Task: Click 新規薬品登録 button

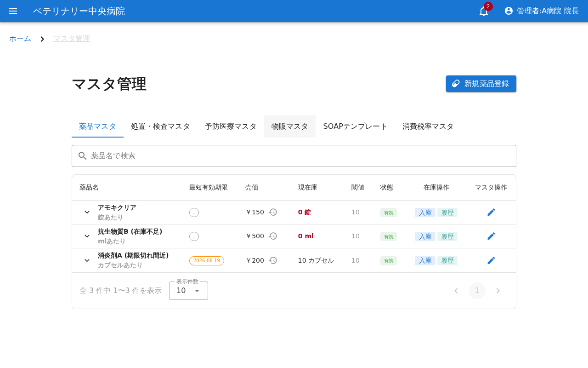Action: 481,84
